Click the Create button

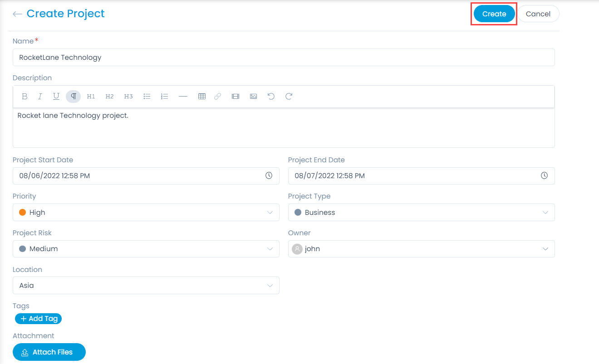pos(494,14)
